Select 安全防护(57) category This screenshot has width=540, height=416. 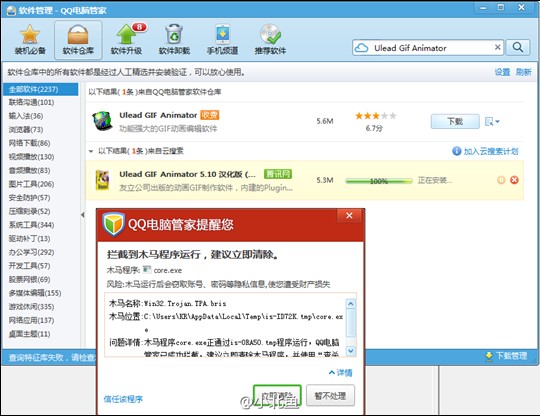tap(29, 198)
